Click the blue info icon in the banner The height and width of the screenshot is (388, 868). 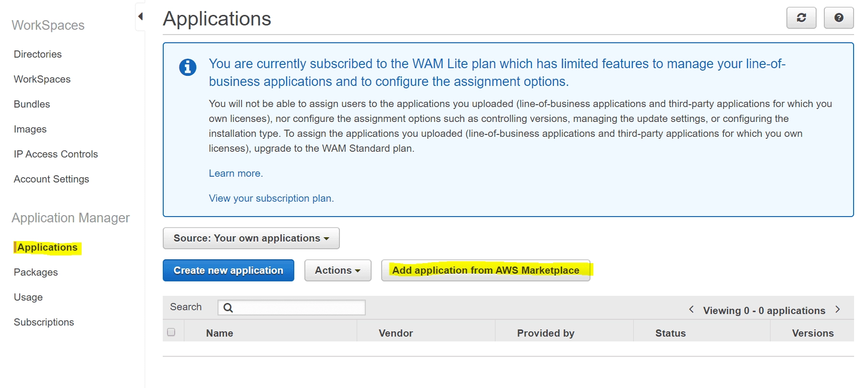[188, 67]
